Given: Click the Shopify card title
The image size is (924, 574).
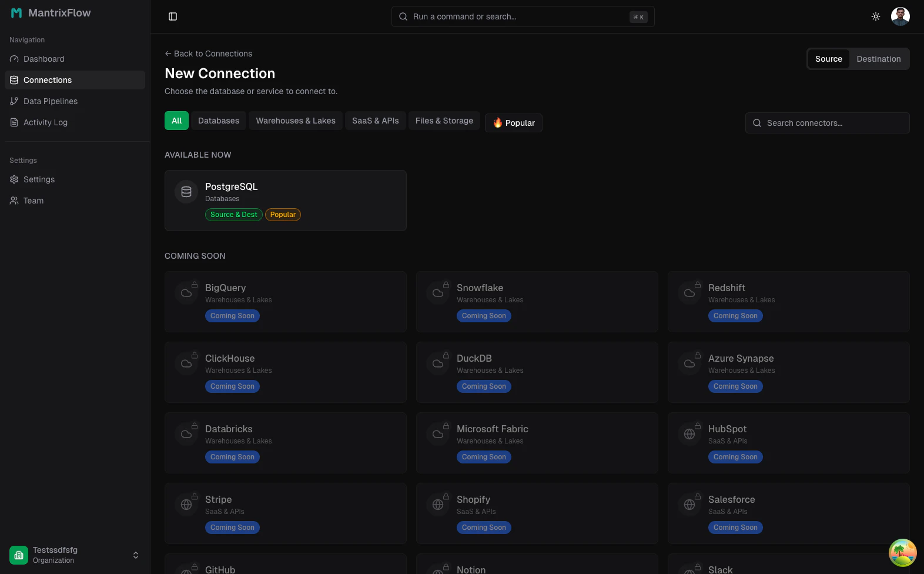Looking at the screenshot, I should coord(473,499).
